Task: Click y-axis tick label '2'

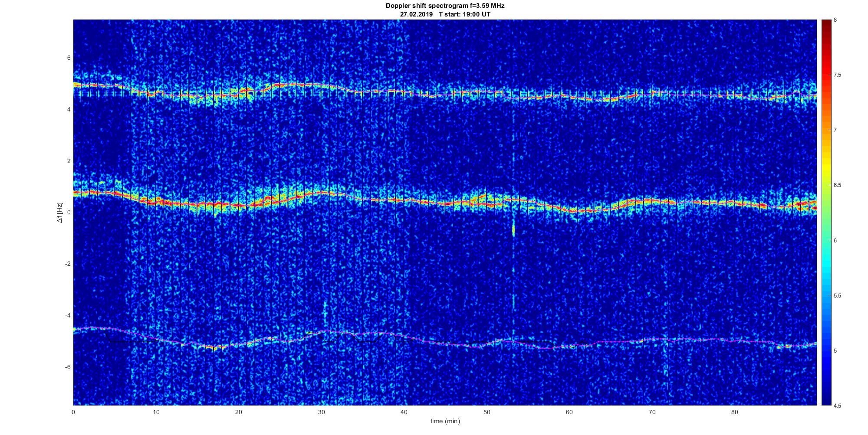Action: (x=69, y=161)
